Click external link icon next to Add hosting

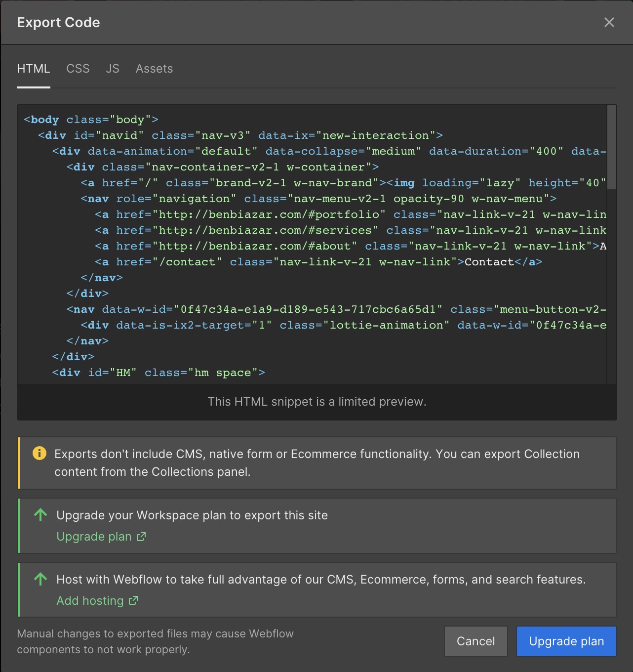click(x=133, y=601)
